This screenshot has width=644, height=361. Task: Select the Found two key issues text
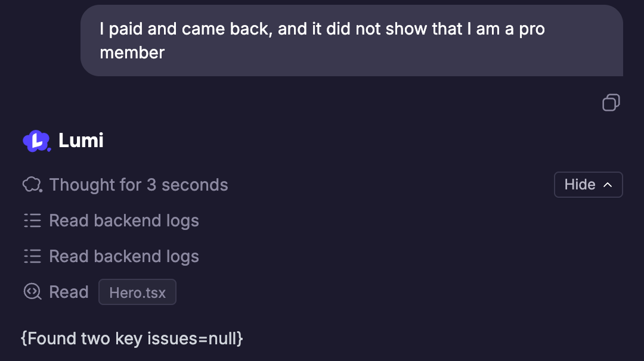[x=131, y=338]
